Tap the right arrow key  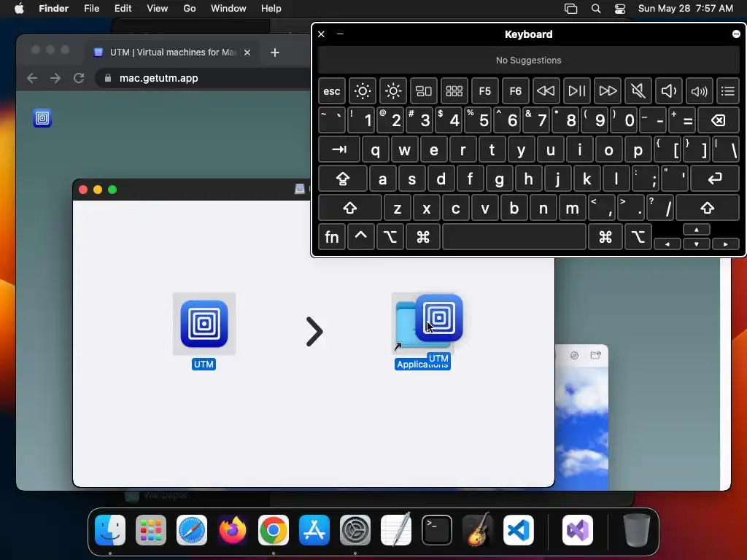click(726, 244)
